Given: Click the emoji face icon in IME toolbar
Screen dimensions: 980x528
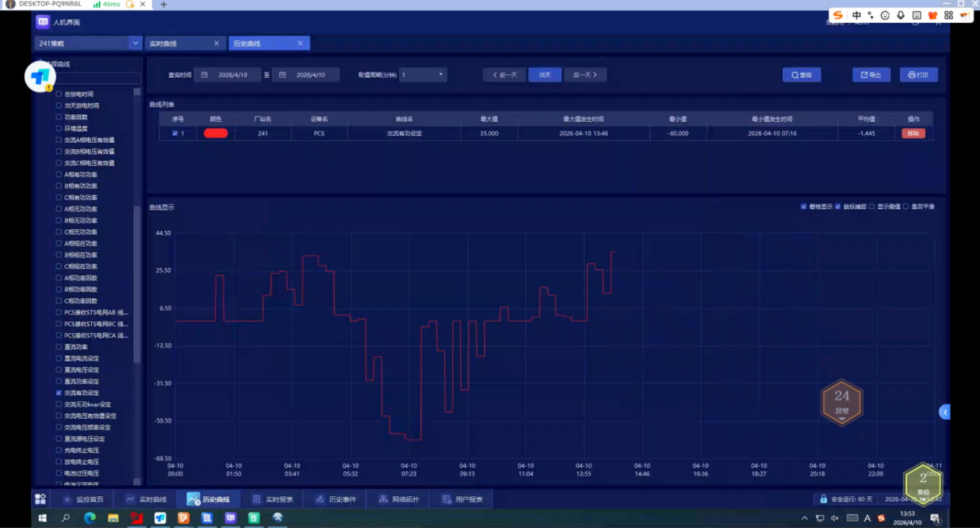Looking at the screenshot, I should coord(885,15).
